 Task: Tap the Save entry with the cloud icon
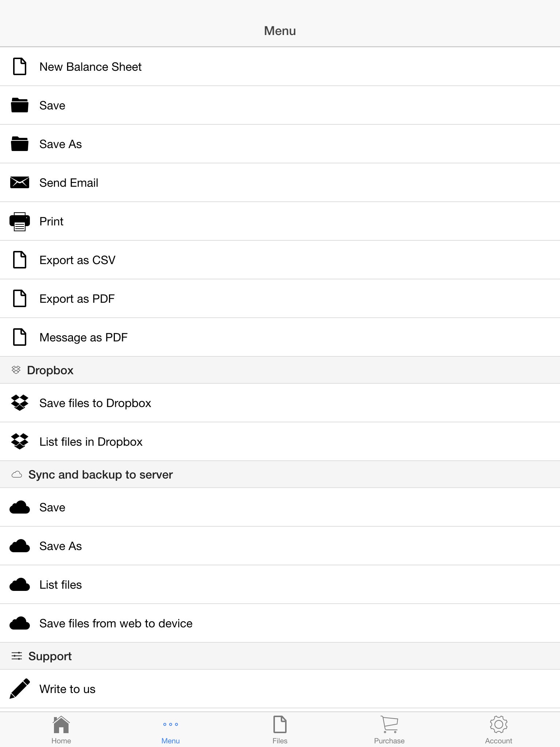(280, 507)
